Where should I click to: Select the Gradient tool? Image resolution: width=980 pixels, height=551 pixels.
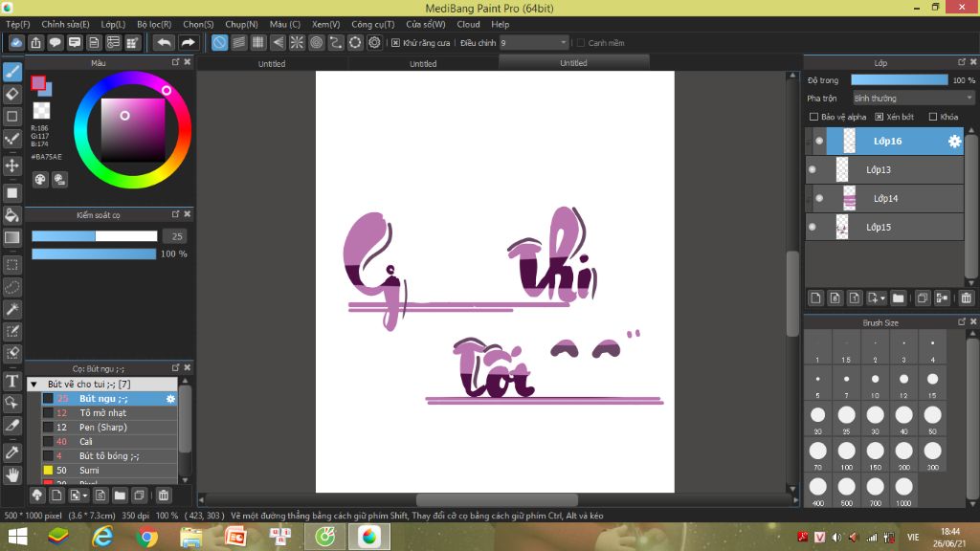click(x=11, y=237)
